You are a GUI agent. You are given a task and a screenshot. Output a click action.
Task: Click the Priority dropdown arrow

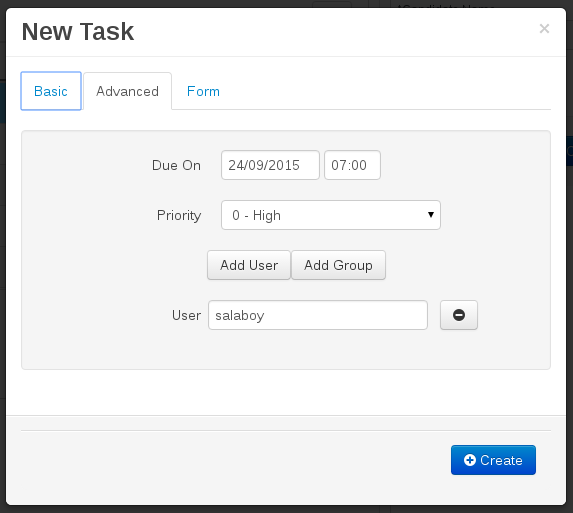[x=431, y=215]
